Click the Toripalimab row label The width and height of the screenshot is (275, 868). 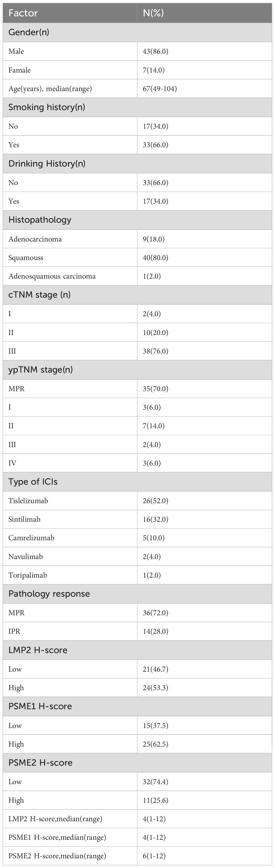pyautogui.click(x=28, y=575)
